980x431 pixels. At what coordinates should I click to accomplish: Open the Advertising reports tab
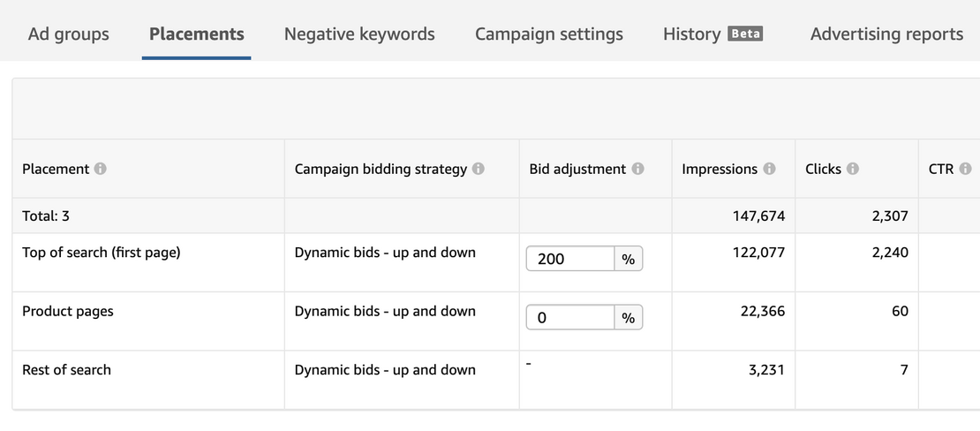pyautogui.click(x=887, y=34)
